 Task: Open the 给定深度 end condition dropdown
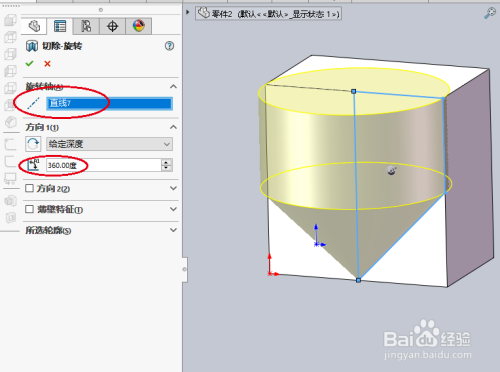click(109, 144)
